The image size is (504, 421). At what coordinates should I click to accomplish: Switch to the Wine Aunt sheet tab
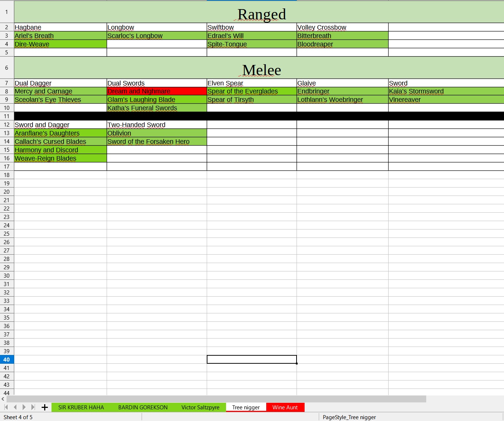coord(285,408)
